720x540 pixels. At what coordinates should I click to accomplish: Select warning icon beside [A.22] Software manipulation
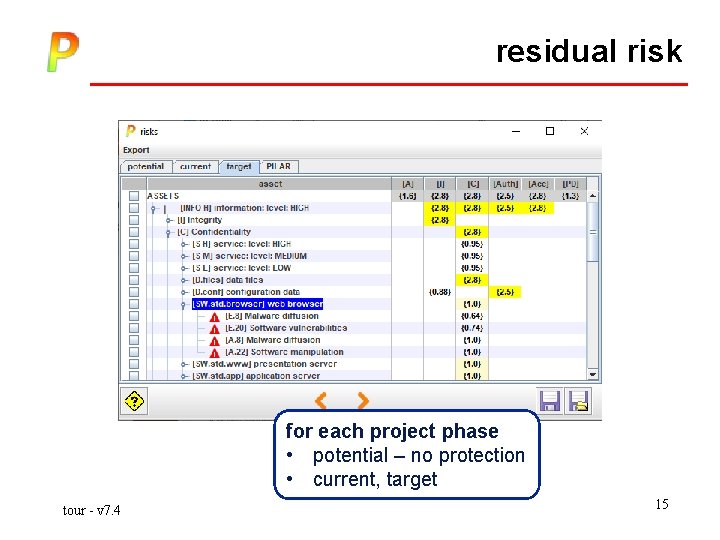[x=214, y=353]
